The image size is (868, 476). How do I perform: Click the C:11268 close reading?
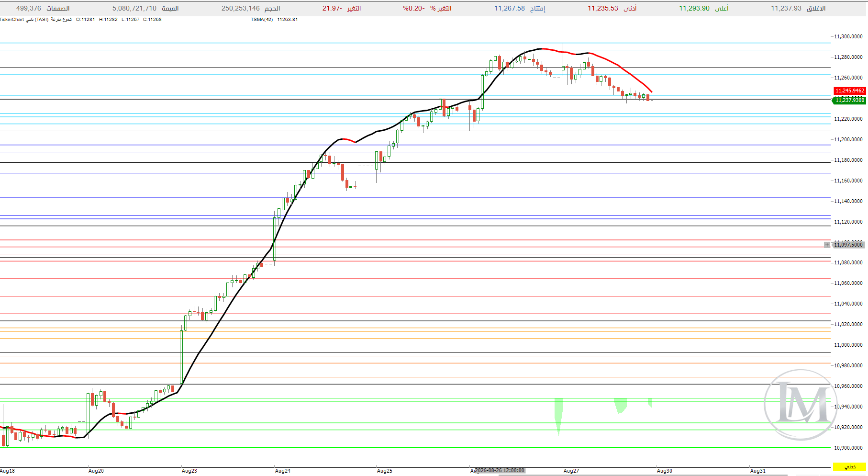pyautogui.click(x=152, y=20)
